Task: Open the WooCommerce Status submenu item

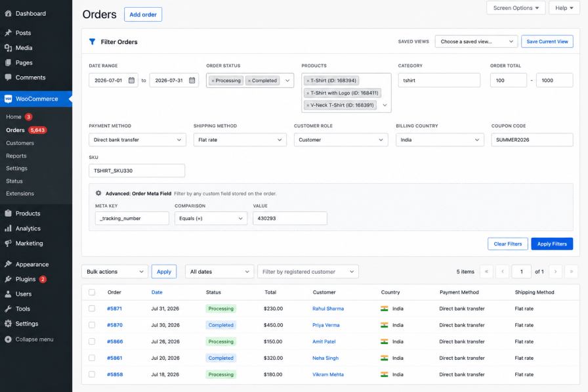Action: coord(14,181)
